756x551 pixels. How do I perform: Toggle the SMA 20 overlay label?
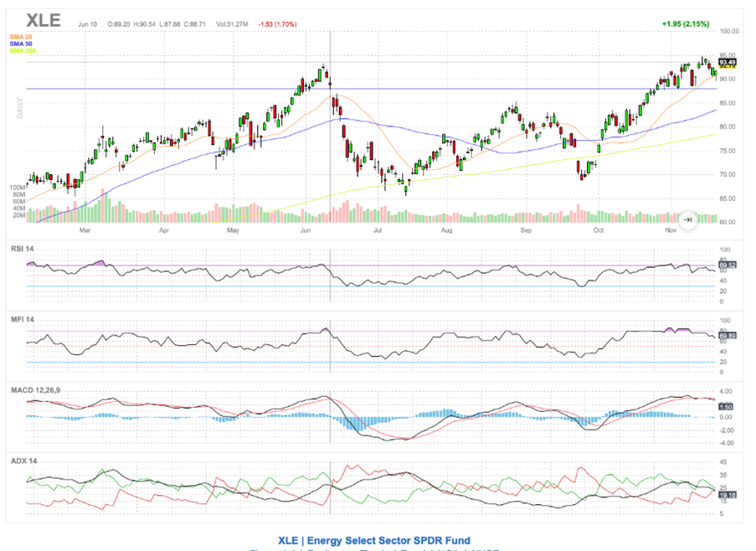tap(21, 36)
